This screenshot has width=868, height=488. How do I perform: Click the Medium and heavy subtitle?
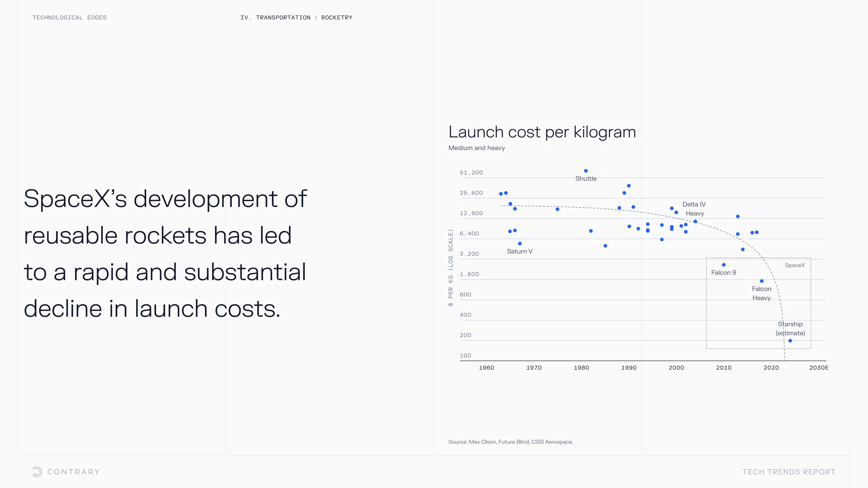[476, 148]
